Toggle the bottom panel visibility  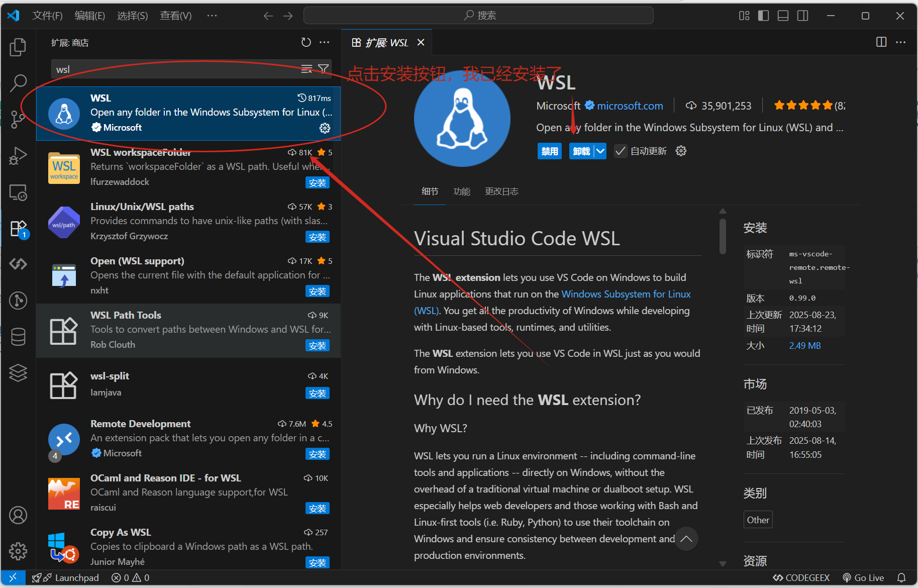[783, 16]
